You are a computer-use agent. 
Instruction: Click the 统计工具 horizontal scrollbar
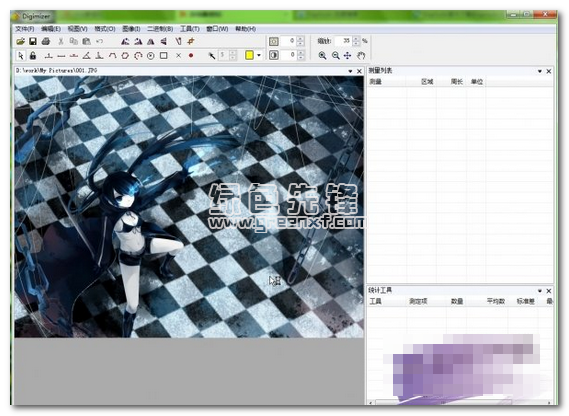click(x=459, y=403)
